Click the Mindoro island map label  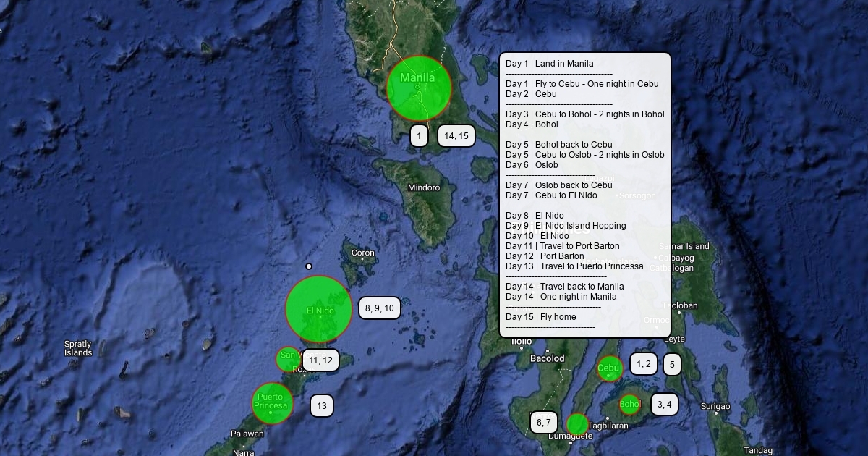[x=424, y=187]
